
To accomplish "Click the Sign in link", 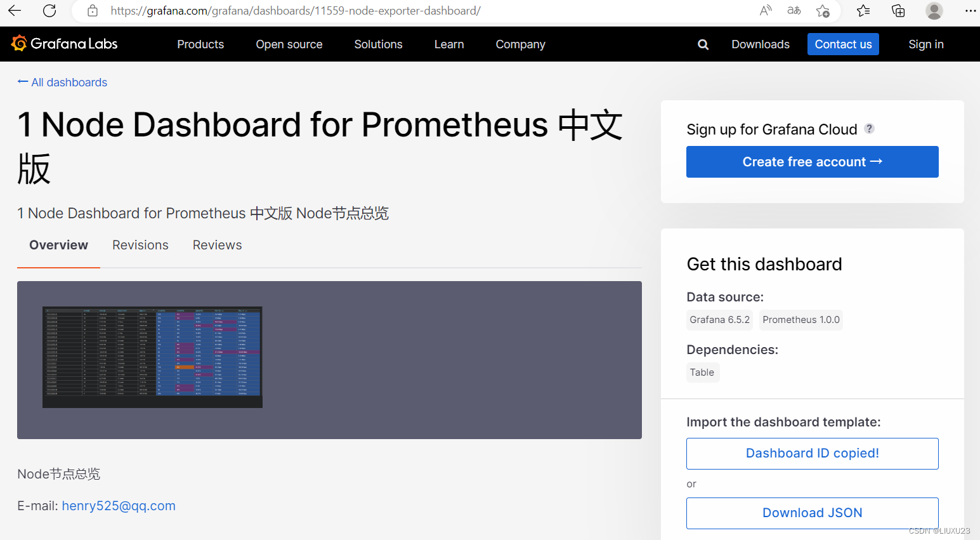I will click(926, 44).
